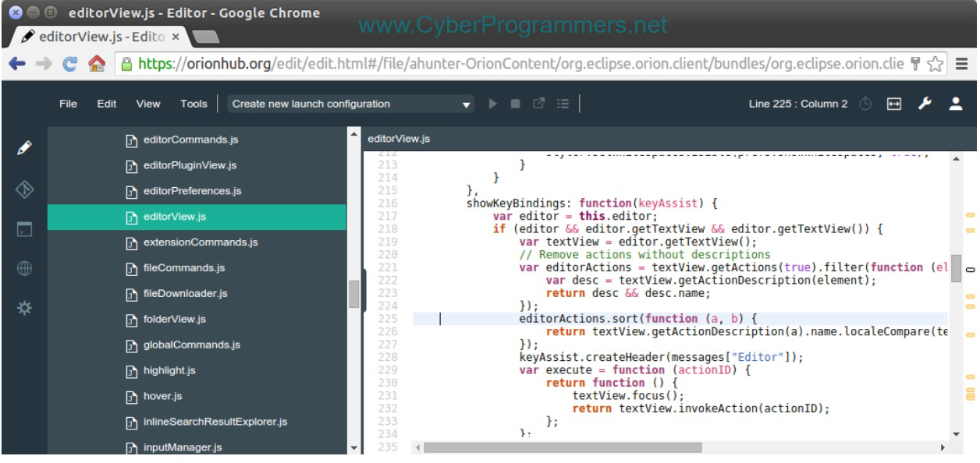
Task: Open extensionCommands.js in file tree
Action: [201, 242]
